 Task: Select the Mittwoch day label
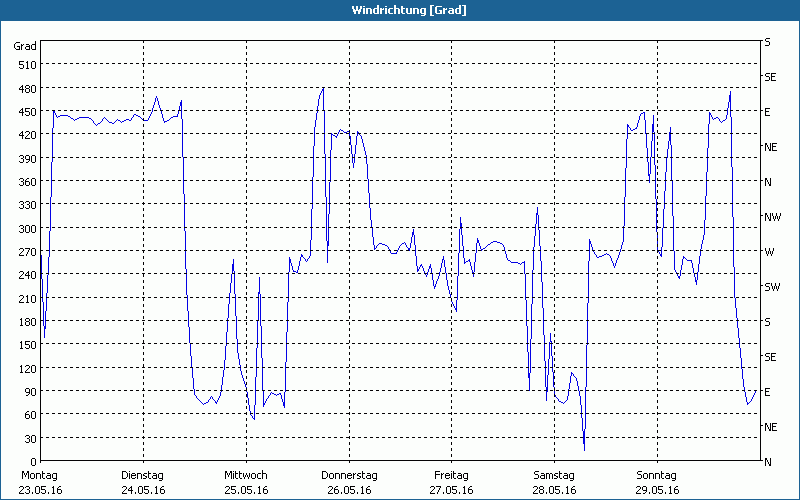coord(245,475)
